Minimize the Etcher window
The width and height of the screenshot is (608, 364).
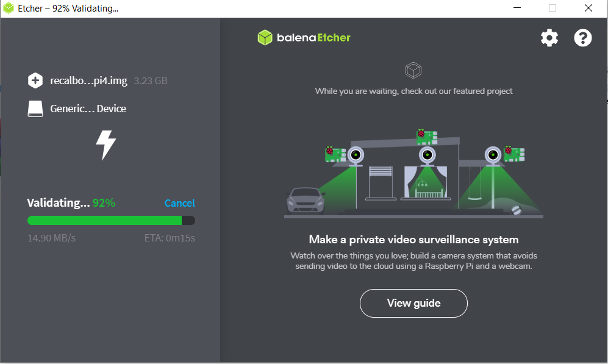click(x=517, y=8)
